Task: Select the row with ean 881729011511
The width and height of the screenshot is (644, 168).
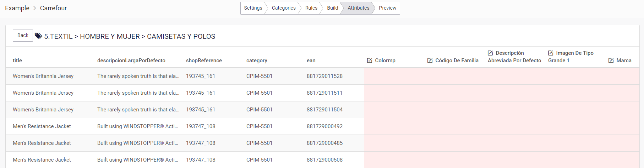Action: coord(322,93)
